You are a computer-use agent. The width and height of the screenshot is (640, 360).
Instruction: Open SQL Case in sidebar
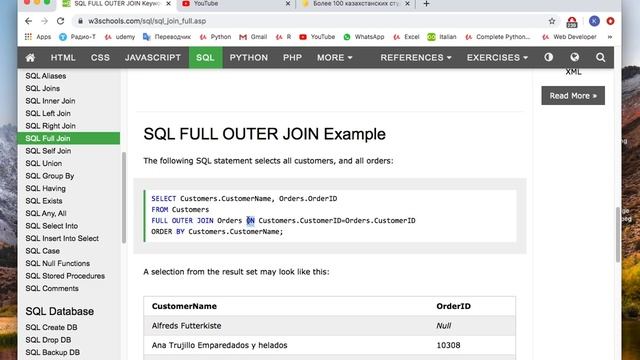[x=42, y=251]
